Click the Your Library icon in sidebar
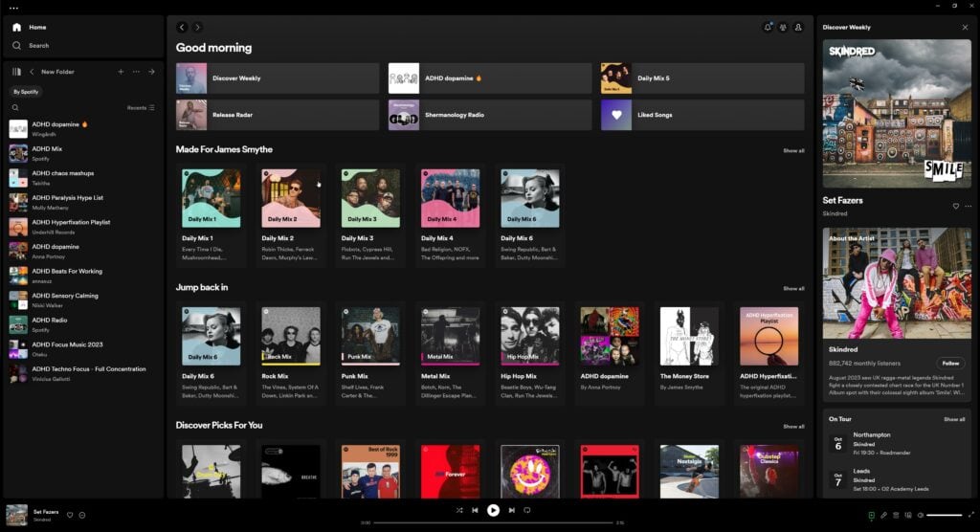980x532 pixels. point(16,72)
